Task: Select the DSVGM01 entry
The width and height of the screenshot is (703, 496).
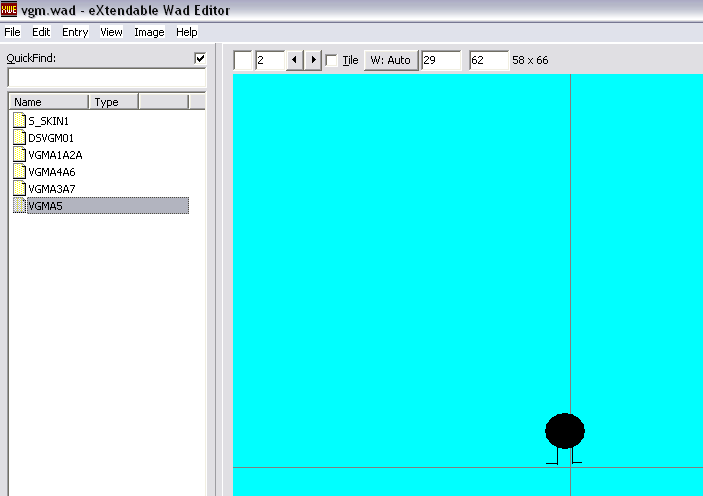Action: [x=51, y=138]
